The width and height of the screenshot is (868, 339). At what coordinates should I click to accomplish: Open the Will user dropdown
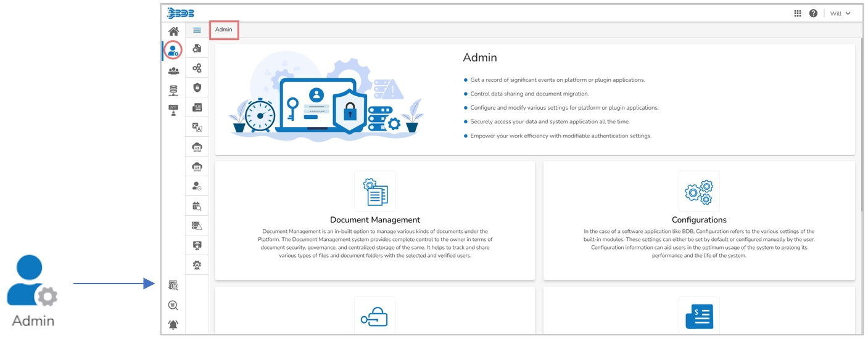(x=840, y=14)
